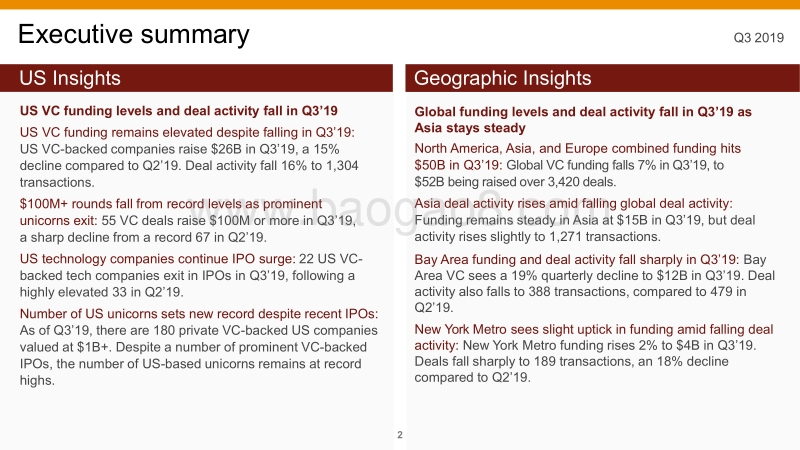Image resolution: width=800 pixels, height=450 pixels.
Task: Click the orange top banner strip
Action: click(400, 4)
